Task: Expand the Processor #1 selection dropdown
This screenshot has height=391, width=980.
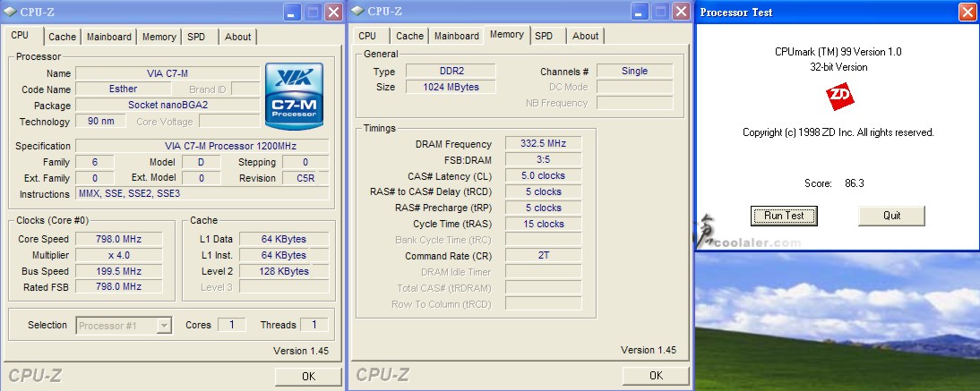Action: click(164, 326)
